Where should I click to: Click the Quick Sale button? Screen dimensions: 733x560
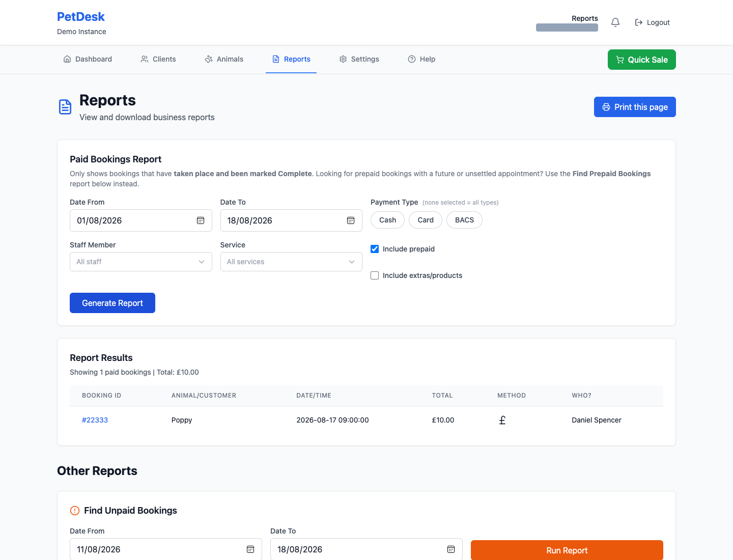click(642, 60)
